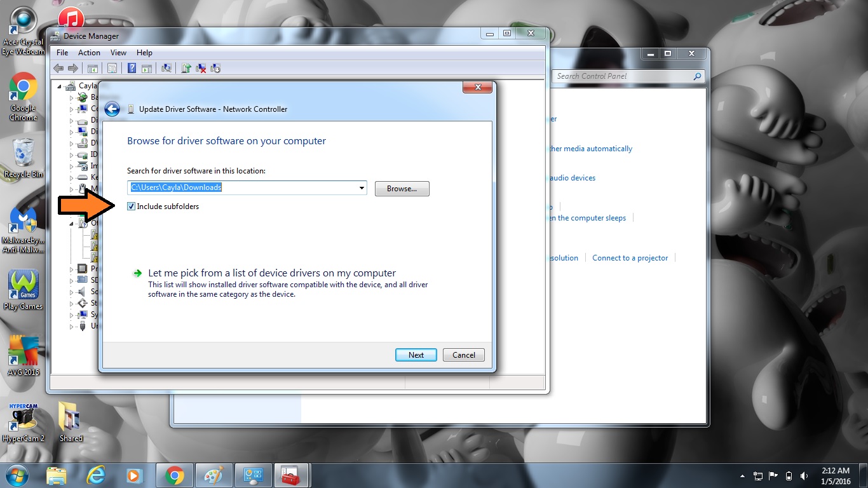
Task: Click the search magnifier in Control Panel search box
Action: pyautogui.click(x=698, y=76)
